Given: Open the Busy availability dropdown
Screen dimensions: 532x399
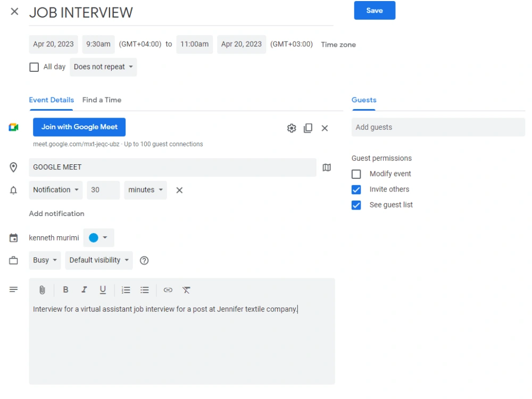Looking at the screenshot, I should [45, 261].
